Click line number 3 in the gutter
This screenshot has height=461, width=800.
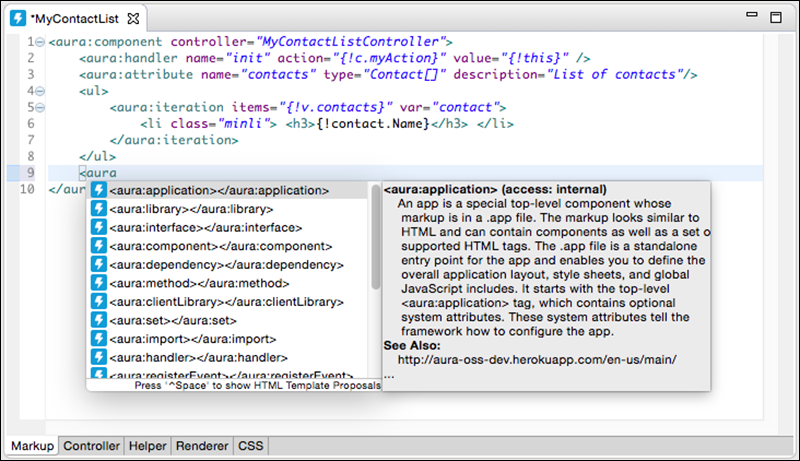(x=31, y=74)
